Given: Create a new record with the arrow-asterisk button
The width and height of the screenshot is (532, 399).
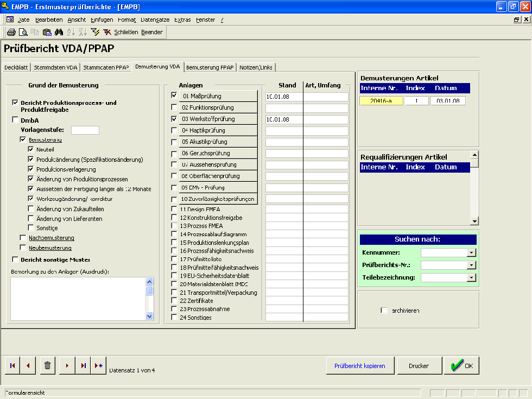Looking at the screenshot, I should coord(98,365).
